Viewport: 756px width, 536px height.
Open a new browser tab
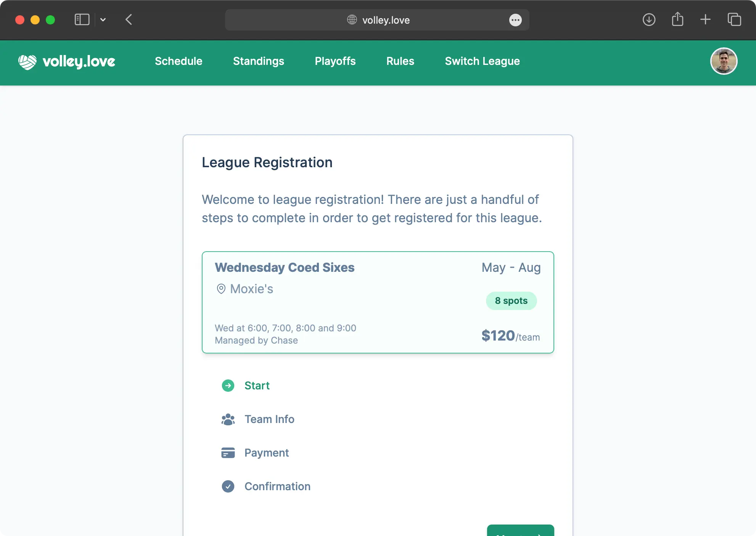pos(705,19)
